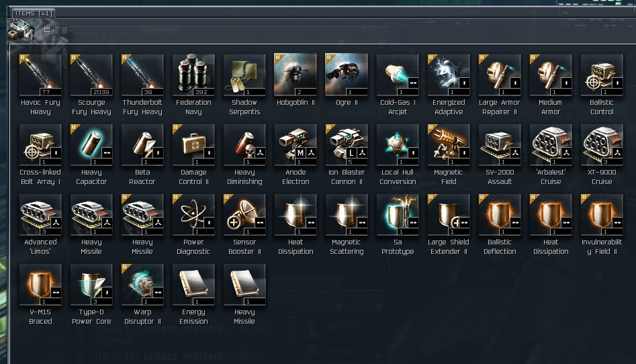Screen dimensions: 636x364
Task: Select the Damage Control II icon
Action: pyautogui.click(x=193, y=145)
